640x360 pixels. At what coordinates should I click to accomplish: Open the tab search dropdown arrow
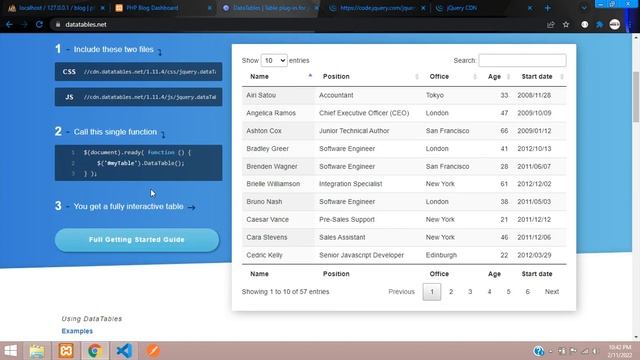point(584,8)
